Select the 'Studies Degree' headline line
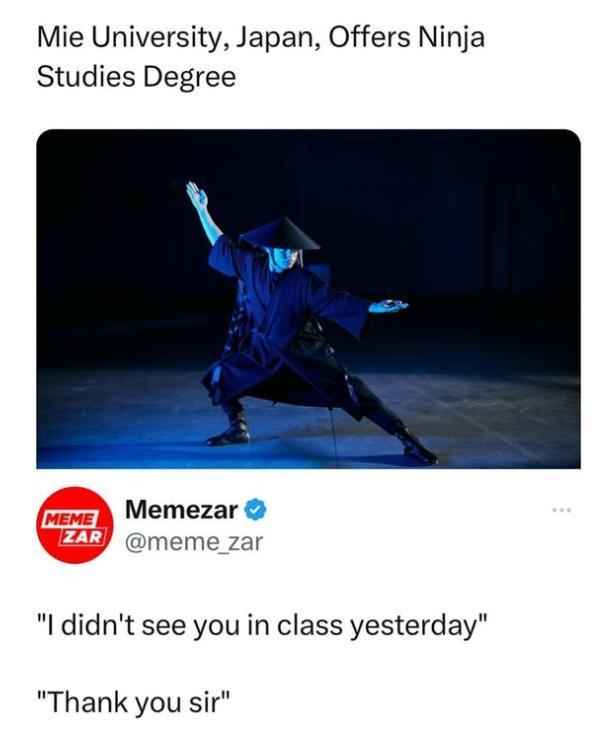Screen dimensions: 616x740 (136, 77)
